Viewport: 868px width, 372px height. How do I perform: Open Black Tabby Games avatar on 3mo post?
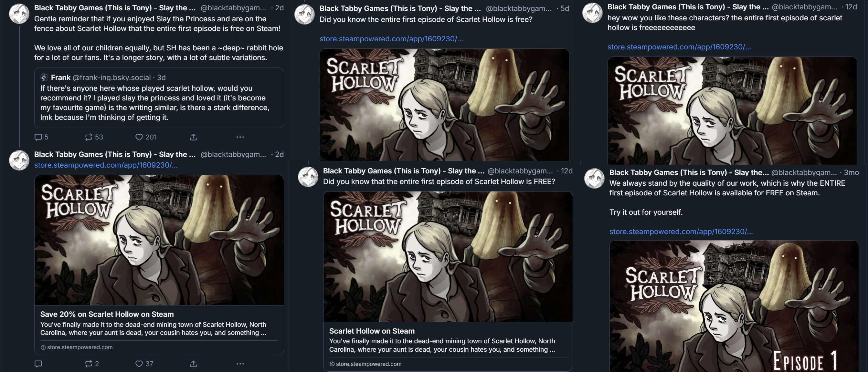594,179
